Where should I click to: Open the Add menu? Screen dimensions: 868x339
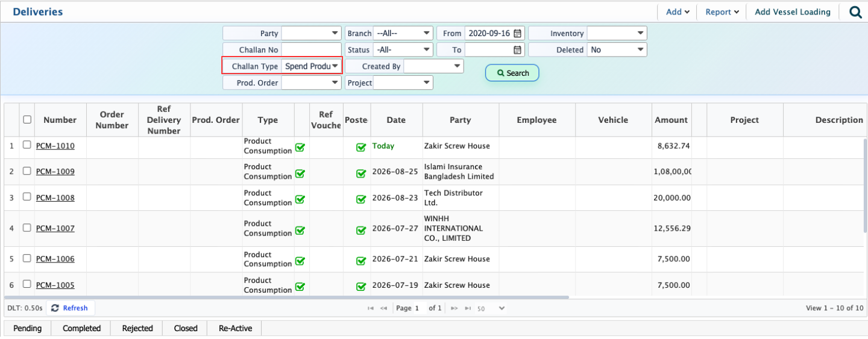pyautogui.click(x=678, y=12)
